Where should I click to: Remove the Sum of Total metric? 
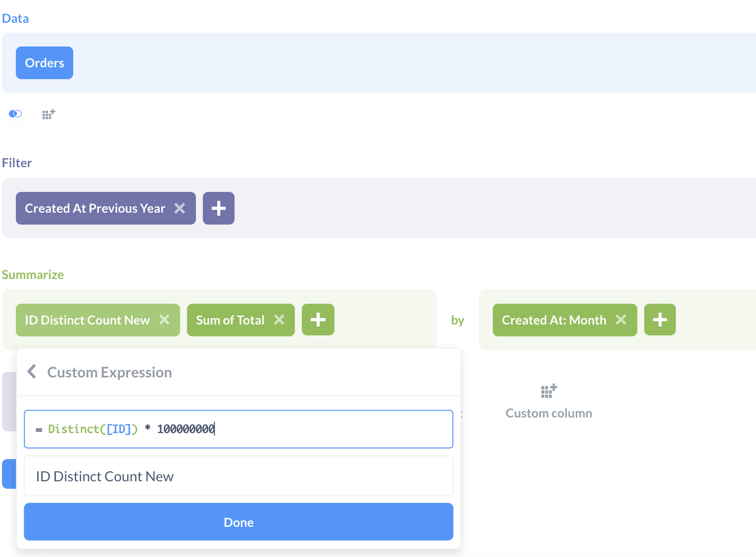click(279, 320)
